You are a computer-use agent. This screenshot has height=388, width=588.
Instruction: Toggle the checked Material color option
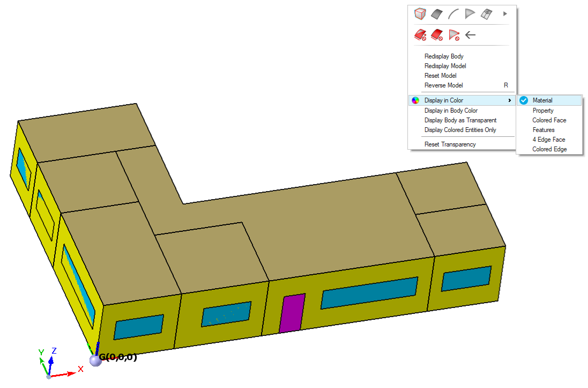click(542, 100)
